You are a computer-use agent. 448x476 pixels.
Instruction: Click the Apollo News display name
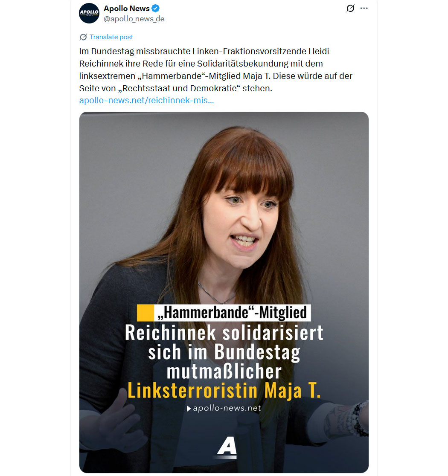(126, 9)
